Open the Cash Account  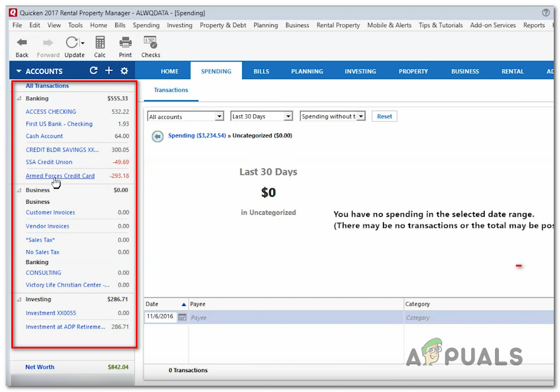(x=44, y=136)
